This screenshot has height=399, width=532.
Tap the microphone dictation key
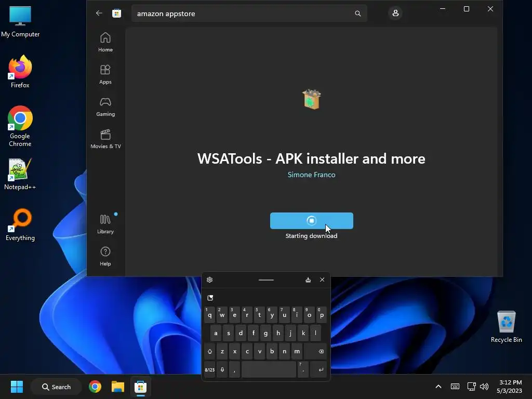pyautogui.click(x=222, y=370)
